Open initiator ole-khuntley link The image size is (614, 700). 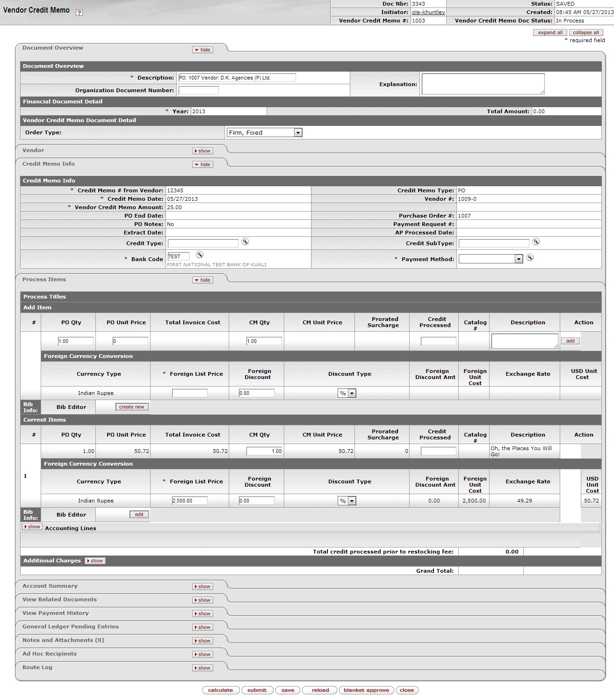pyautogui.click(x=428, y=12)
